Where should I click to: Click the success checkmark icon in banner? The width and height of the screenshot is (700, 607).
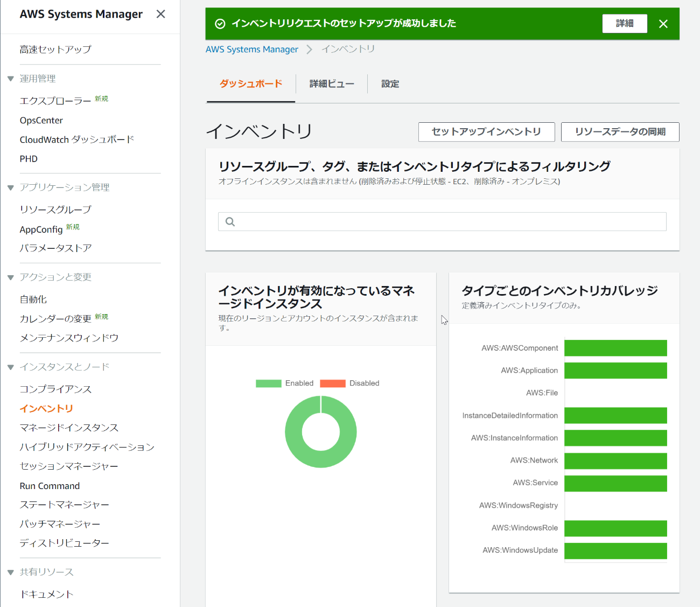[x=220, y=24]
